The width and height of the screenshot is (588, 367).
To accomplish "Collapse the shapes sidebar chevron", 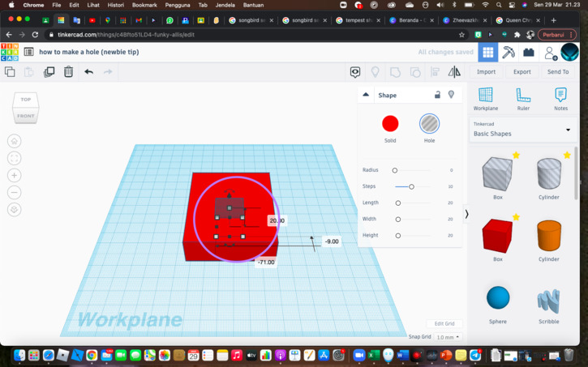I will coord(466,214).
